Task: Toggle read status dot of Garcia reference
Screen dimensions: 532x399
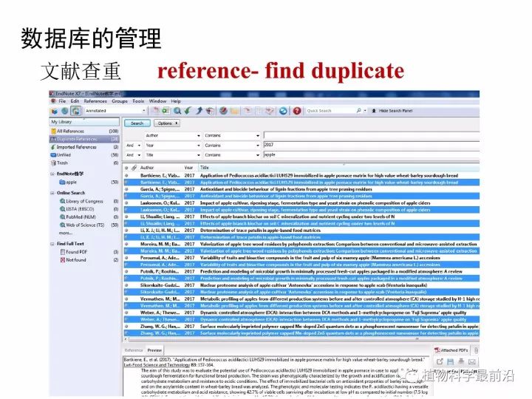Action: [126, 189]
